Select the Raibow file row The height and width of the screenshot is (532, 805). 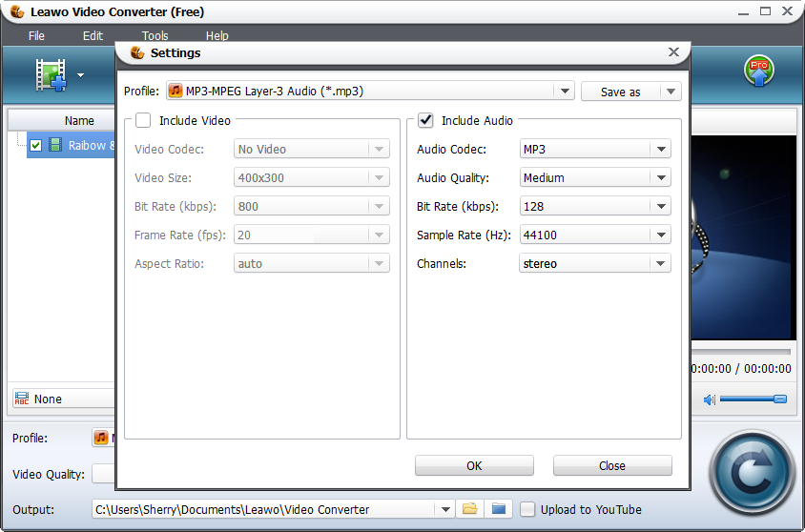pos(72,145)
